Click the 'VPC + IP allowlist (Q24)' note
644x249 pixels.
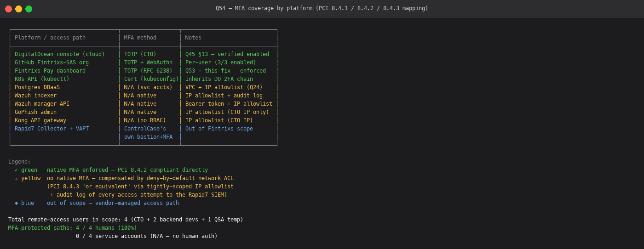[224, 87]
